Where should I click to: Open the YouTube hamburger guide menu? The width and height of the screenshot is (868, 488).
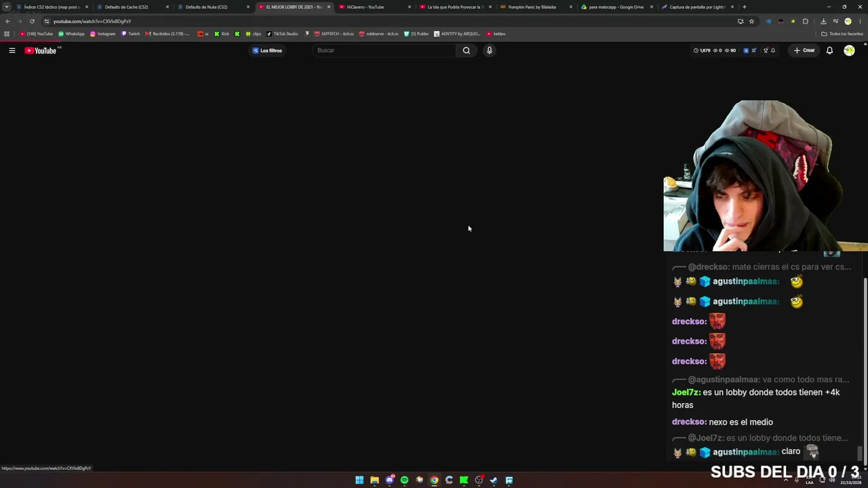(x=12, y=50)
